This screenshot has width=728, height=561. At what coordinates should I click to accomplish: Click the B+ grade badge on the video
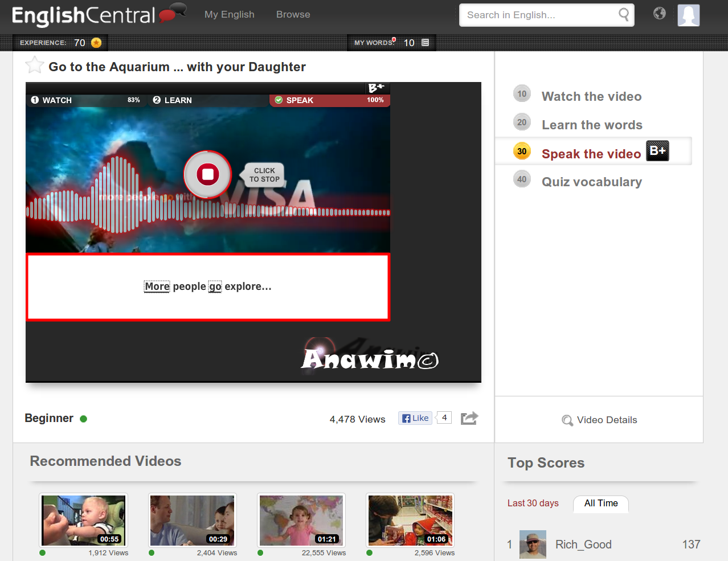(376, 88)
